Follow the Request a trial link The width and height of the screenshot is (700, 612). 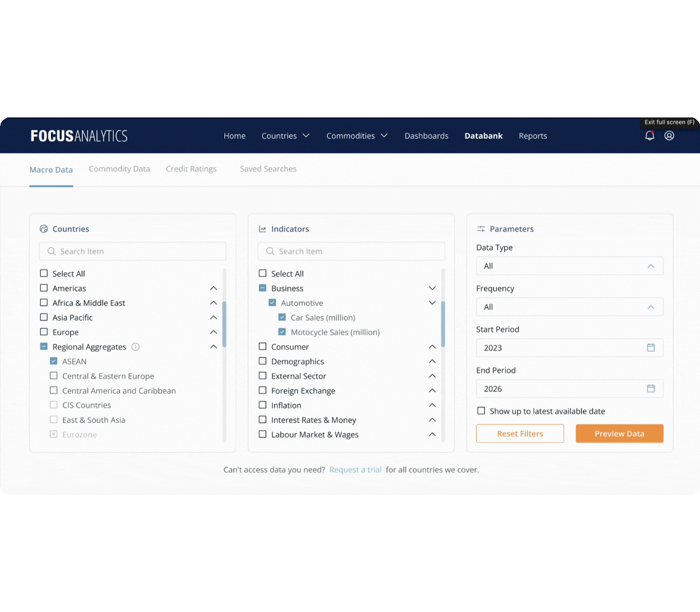click(x=355, y=469)
